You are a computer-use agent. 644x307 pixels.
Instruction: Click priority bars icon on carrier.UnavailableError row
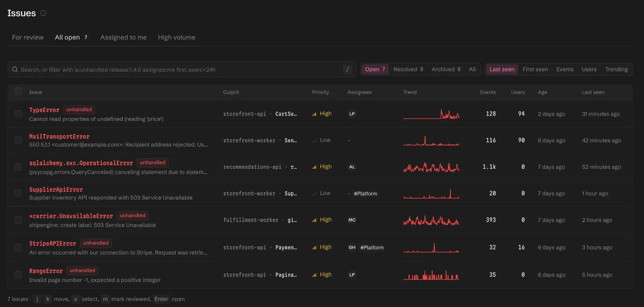tap(314, 220)
